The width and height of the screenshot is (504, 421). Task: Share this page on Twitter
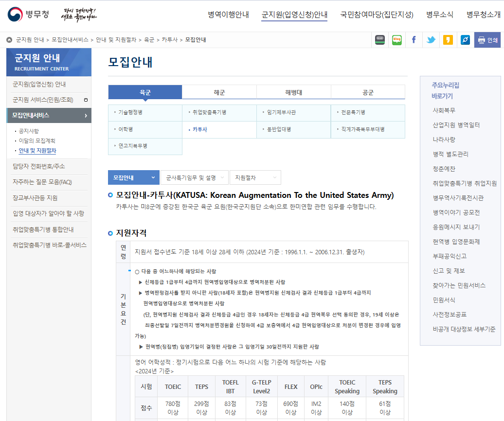click(431, 40)
